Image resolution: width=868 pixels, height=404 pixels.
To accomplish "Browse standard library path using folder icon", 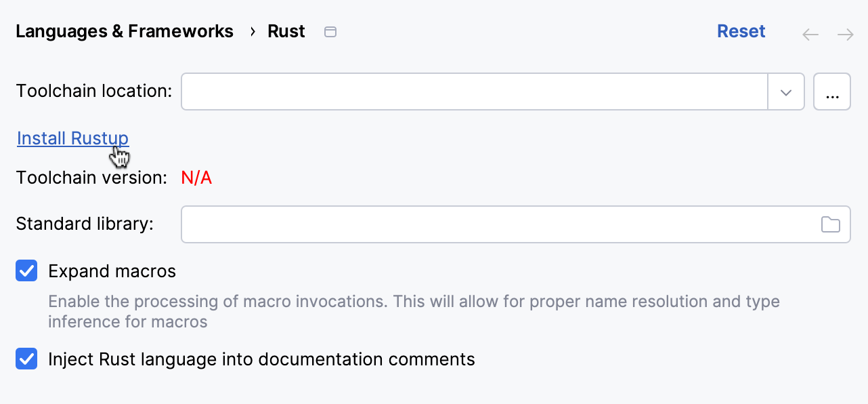I will click(x=831, y=224).
